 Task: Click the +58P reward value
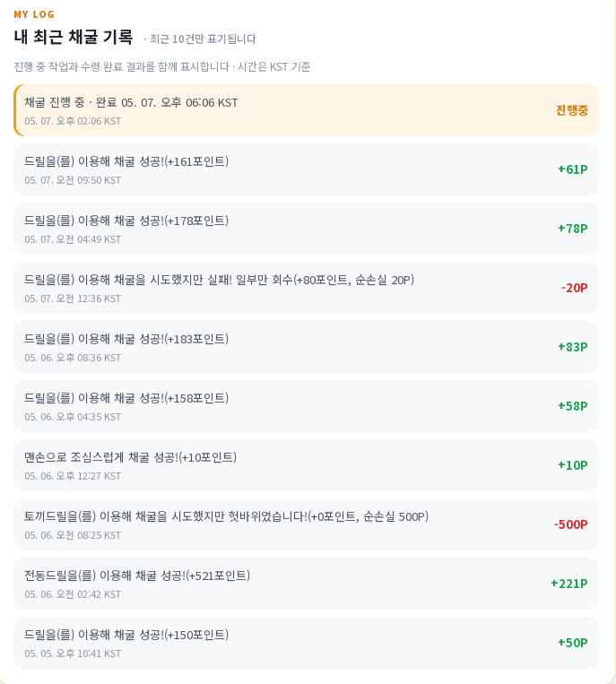[x=572, y=406]
